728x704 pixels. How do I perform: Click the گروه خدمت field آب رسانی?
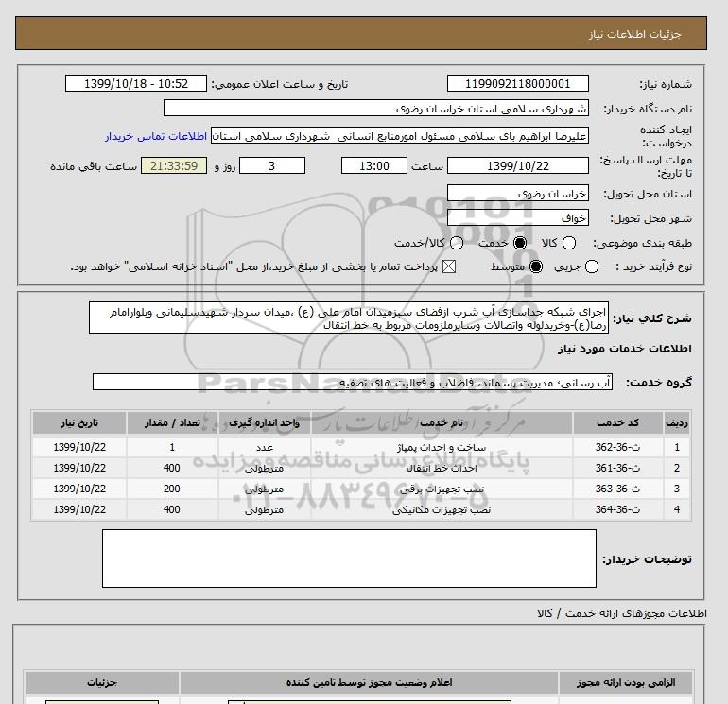353,382
